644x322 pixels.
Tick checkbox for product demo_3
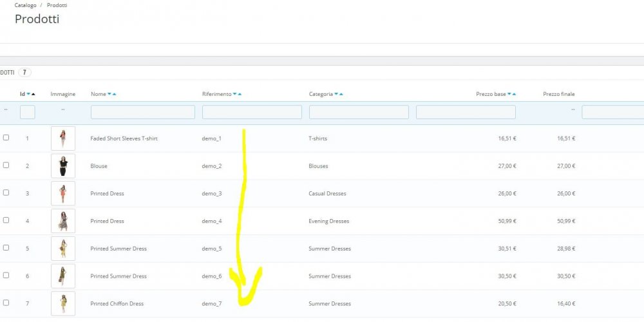click(x=6, y=193)
